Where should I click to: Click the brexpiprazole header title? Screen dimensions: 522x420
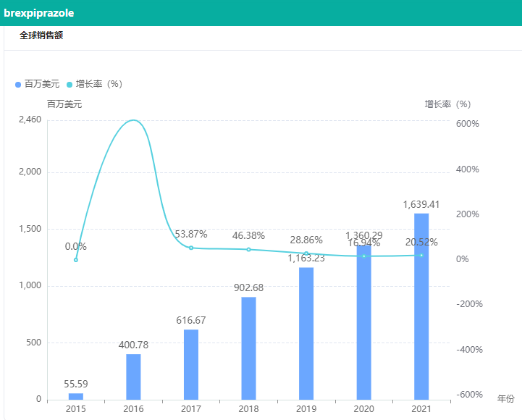coord(39,13)
